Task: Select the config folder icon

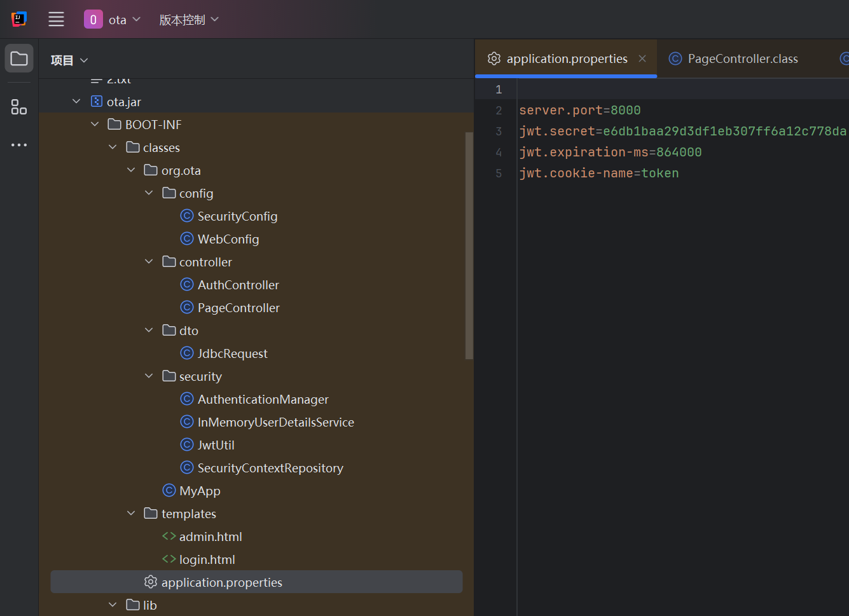Action: click(x=169, y=193)
